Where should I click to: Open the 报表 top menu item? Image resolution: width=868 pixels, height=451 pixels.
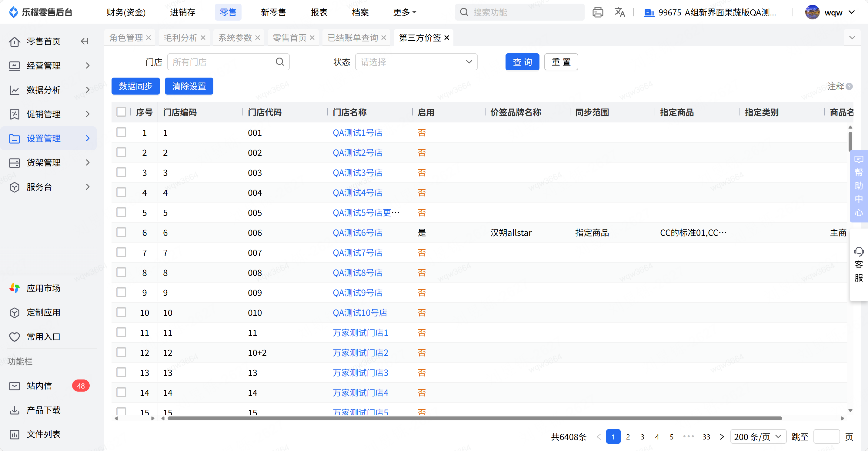point(319,12)
